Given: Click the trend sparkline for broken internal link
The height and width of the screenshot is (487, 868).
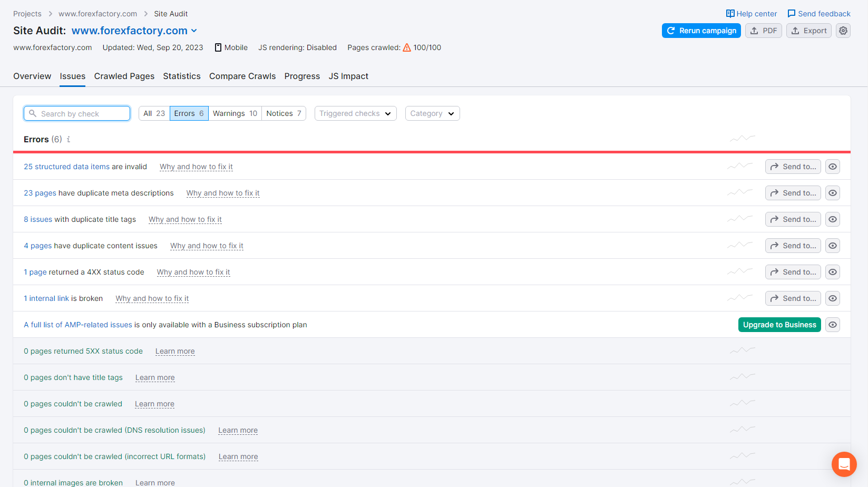Looking at the screenshot, I should [740, 298].
